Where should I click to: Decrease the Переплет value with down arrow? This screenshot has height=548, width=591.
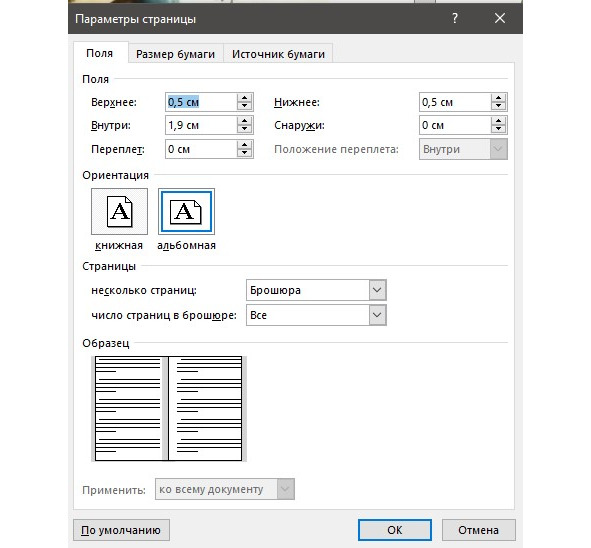coord(245,153)
